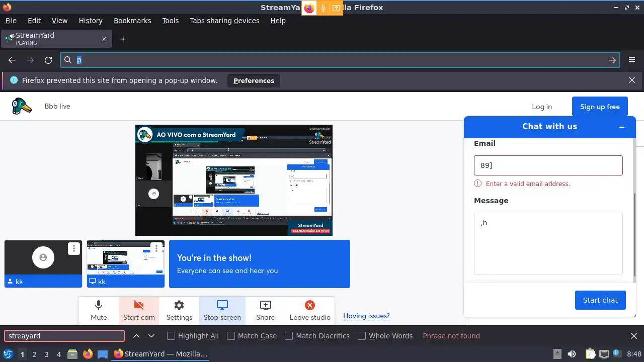Image resolution: width=644 pixels, height=362 pixels.
Task: Switch to workspace 4 in taskbar
Action: pos(58,354)
